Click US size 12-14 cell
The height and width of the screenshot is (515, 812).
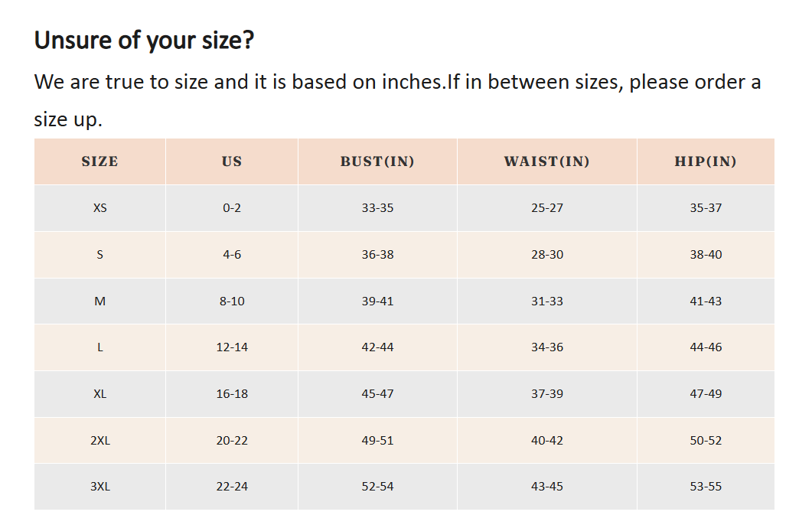pyautogui.click(x=232, y=347)
